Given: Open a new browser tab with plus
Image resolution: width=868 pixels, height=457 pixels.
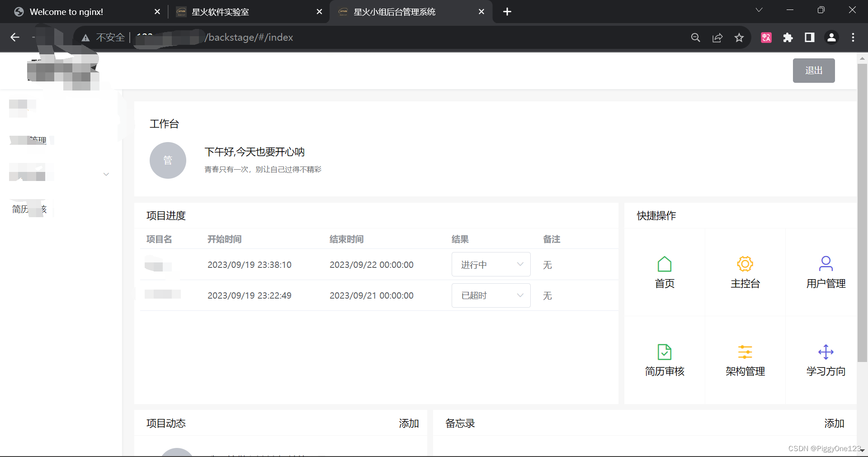Looking at the screenshot, I should 507,12.
